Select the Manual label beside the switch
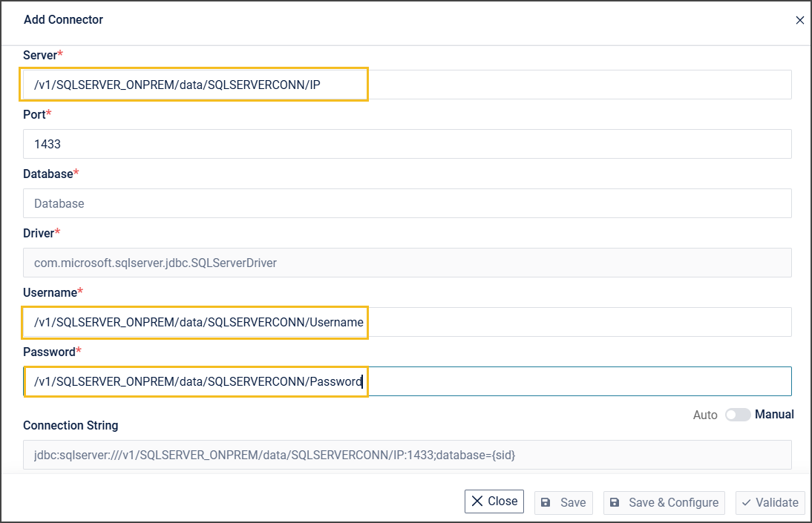The image size is (812, 523). coord(774,415)
